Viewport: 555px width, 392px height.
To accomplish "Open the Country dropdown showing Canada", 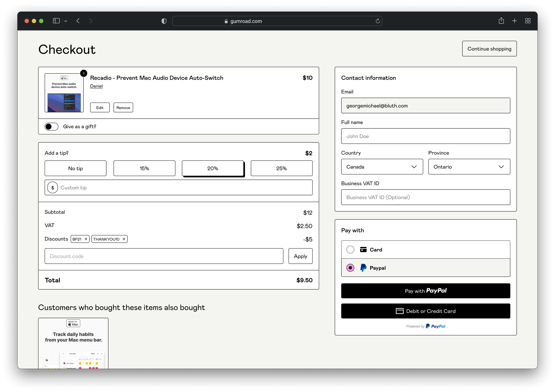I will [382, 167].
